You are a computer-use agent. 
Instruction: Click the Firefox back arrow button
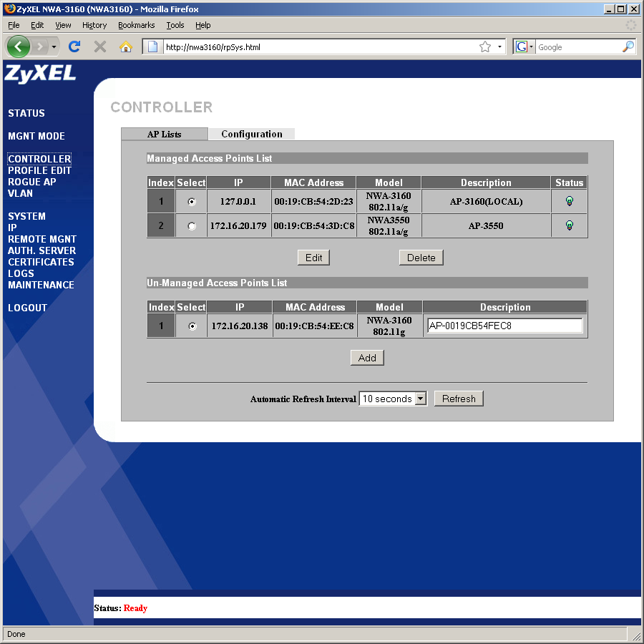point(18,47)
